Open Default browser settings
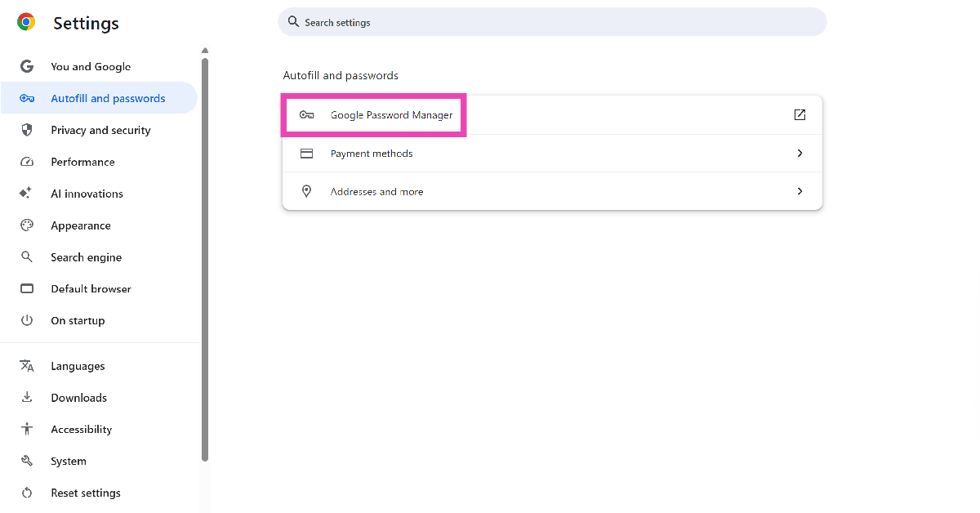Image resolution: width=980 pixels, height=513 pixels. point(99,289)
